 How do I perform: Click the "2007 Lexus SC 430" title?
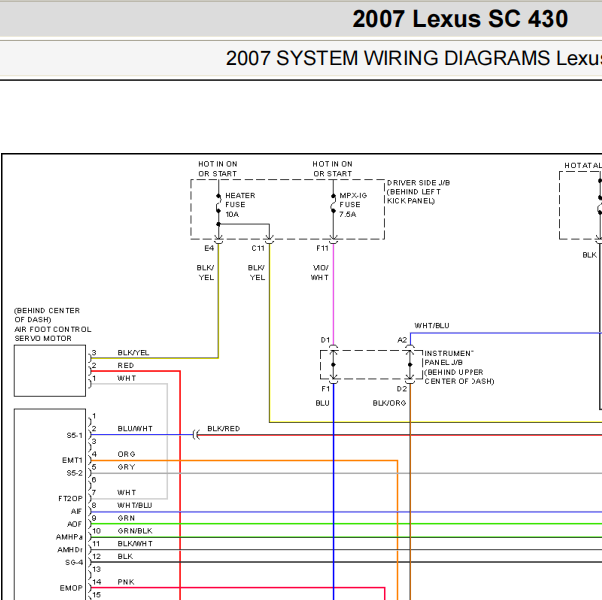click(460, 19)
